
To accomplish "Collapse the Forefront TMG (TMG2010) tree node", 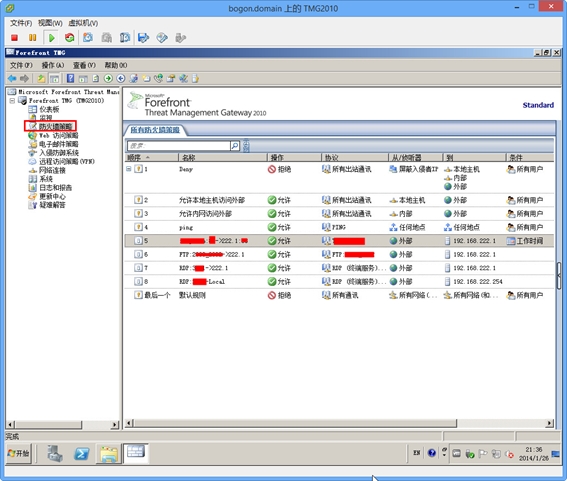I will (x=12, y=101).
